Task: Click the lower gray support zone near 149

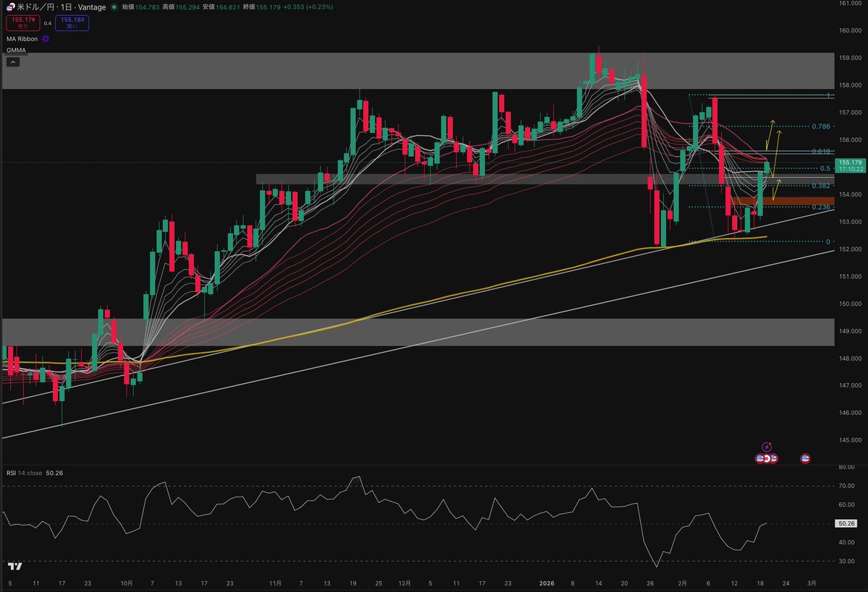Action: [417, 332]
